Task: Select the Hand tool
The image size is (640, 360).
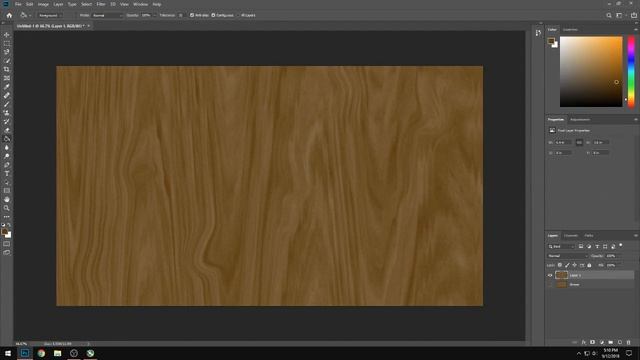Action: (x=7, y=200)
